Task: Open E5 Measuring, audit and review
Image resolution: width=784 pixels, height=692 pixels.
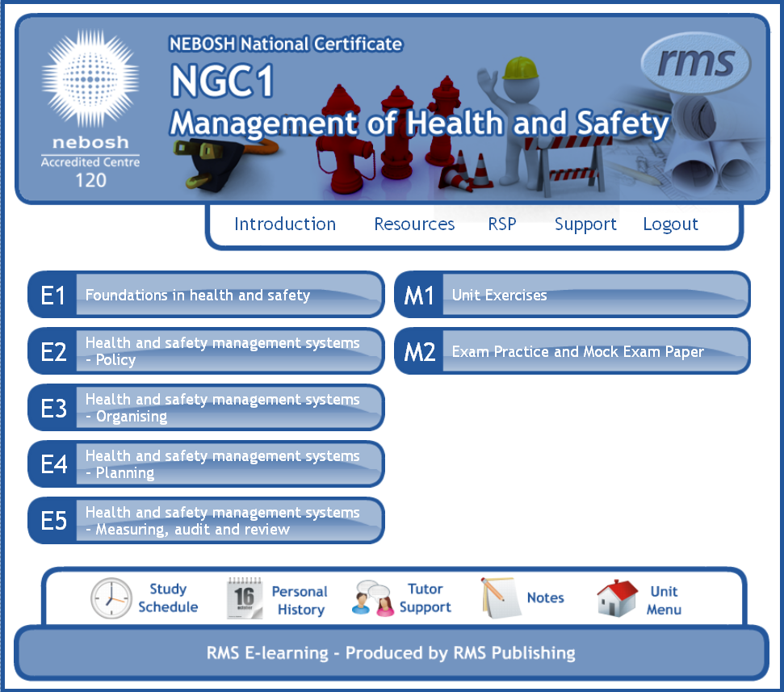Action: point(206,521)
